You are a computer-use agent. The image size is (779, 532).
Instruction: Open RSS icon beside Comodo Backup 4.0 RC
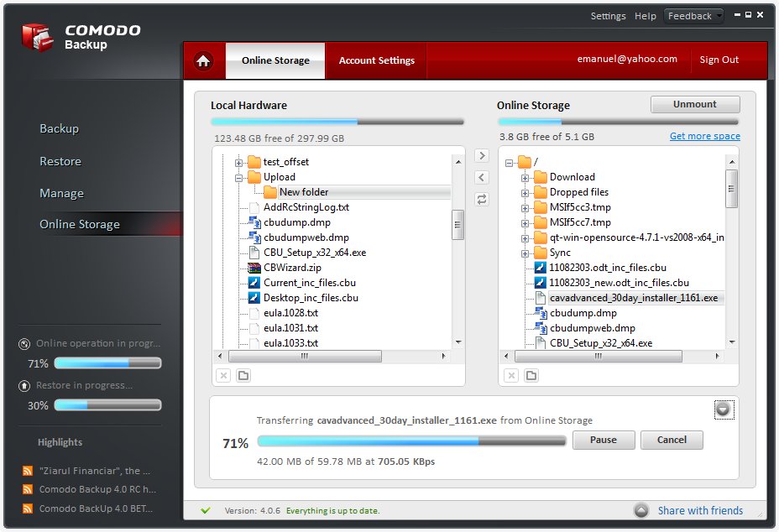pos(28,489)
